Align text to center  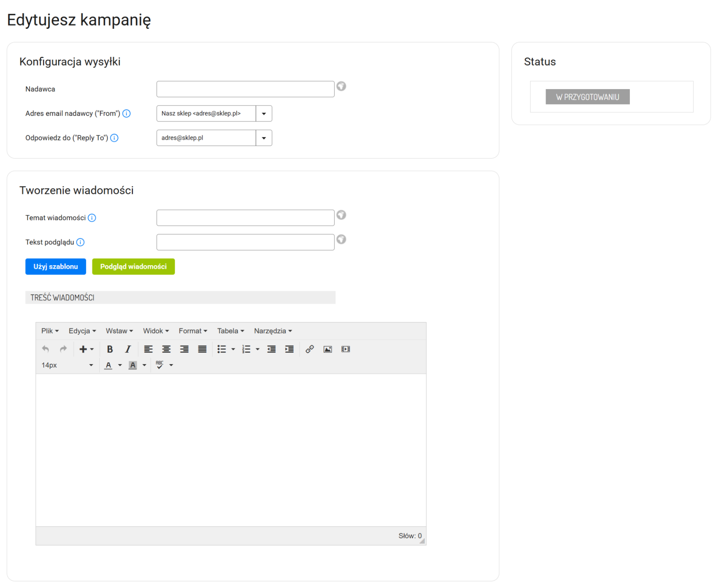click(166, 349)
